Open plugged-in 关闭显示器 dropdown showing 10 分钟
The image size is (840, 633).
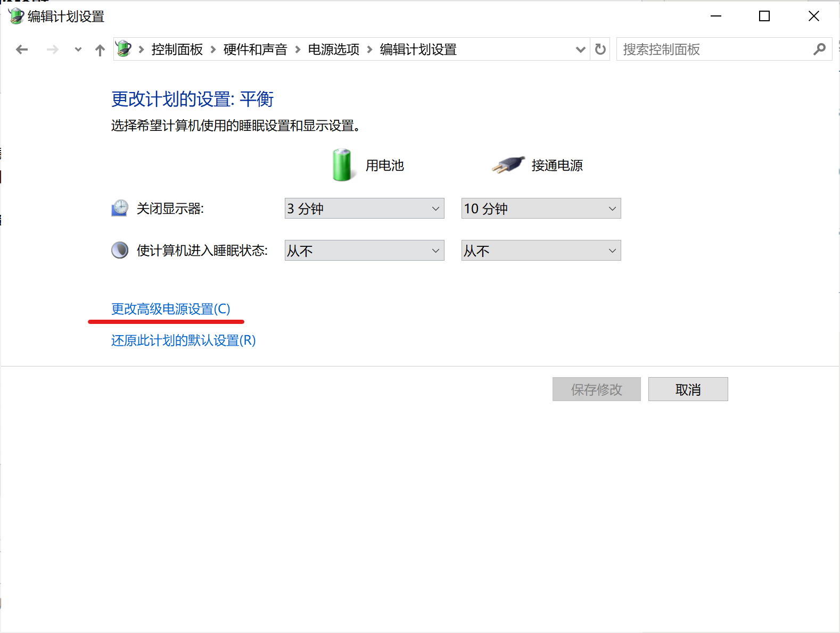click(x=541, y=209)
